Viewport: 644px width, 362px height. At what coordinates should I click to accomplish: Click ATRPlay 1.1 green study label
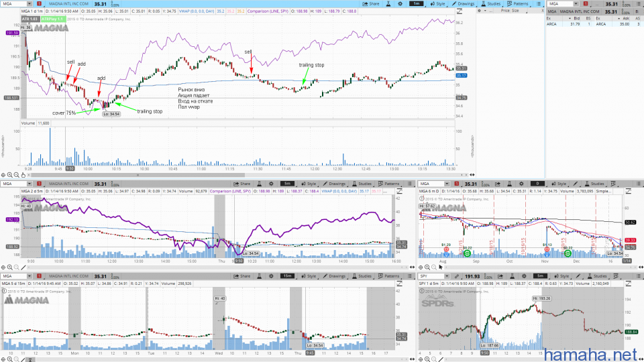(52, 19)
